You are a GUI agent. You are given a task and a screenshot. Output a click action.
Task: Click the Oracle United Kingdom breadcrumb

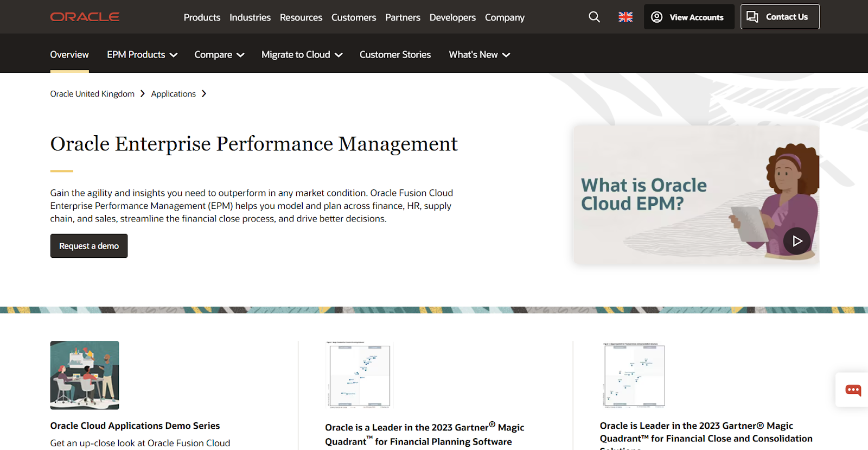click(x=92, y=94)
